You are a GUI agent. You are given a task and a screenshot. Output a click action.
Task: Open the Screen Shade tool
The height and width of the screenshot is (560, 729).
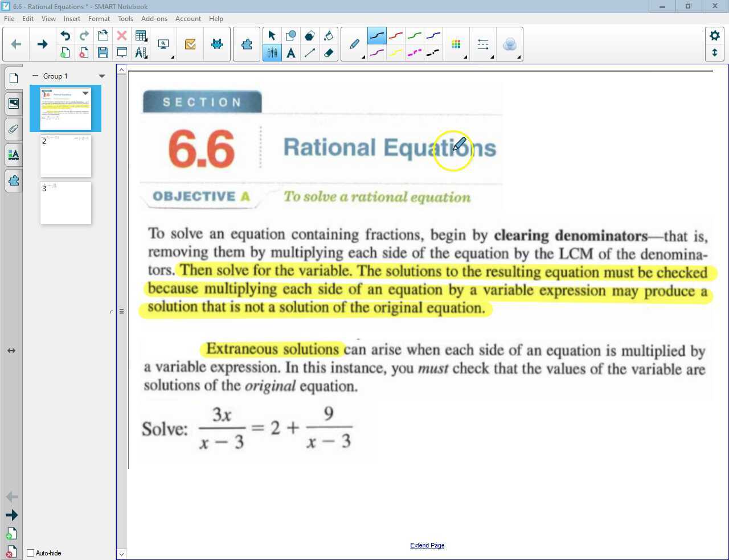tap(121, 52)
